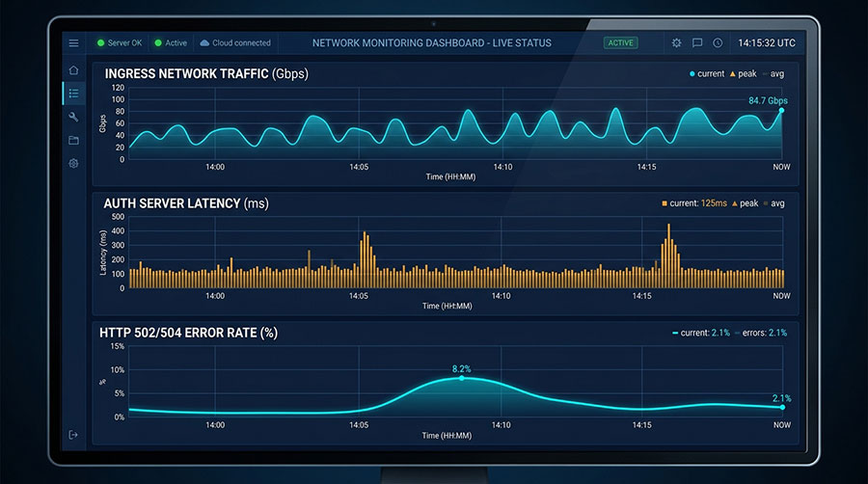Open the wrench tools sidebar icon
The image size is (868, 484).
(x=73, y=117)
